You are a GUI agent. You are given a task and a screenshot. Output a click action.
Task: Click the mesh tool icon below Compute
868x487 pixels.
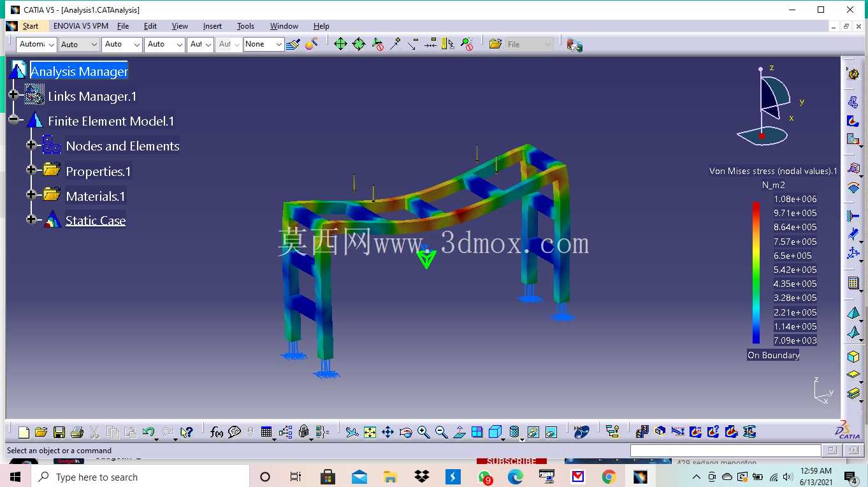tap(853, 102)
